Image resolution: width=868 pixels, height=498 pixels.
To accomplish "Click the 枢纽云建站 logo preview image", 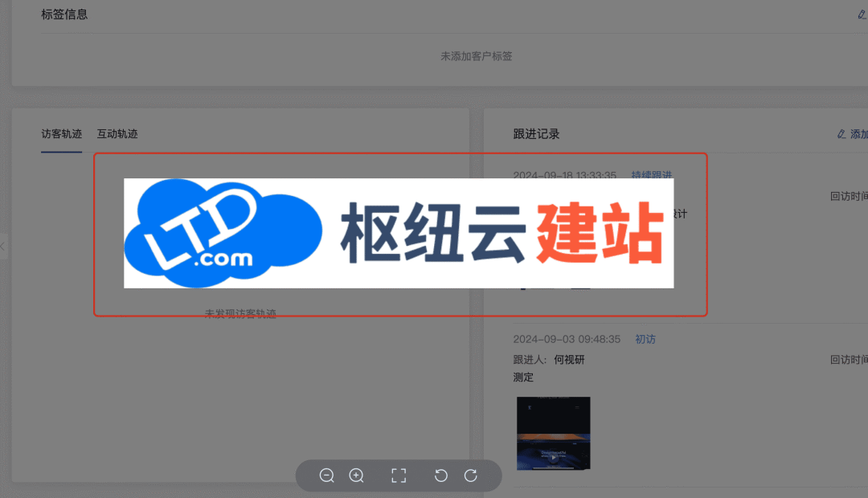I will [x=399, y=233].
